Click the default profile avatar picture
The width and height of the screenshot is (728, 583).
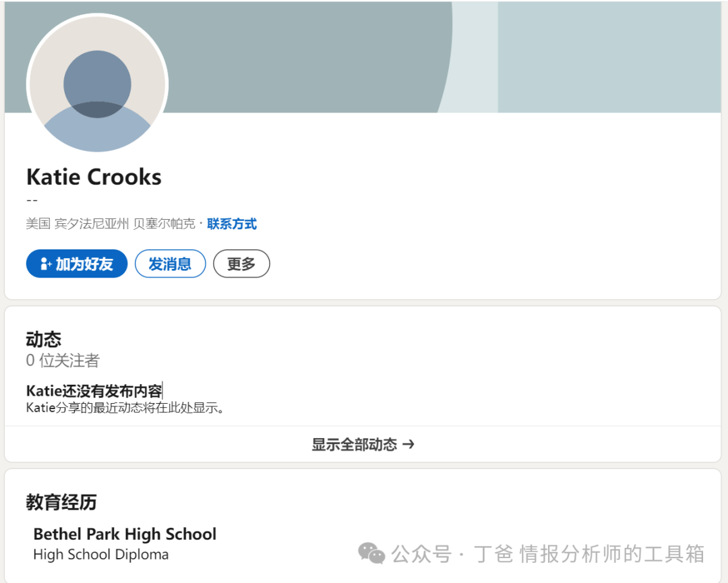(97, 84)
